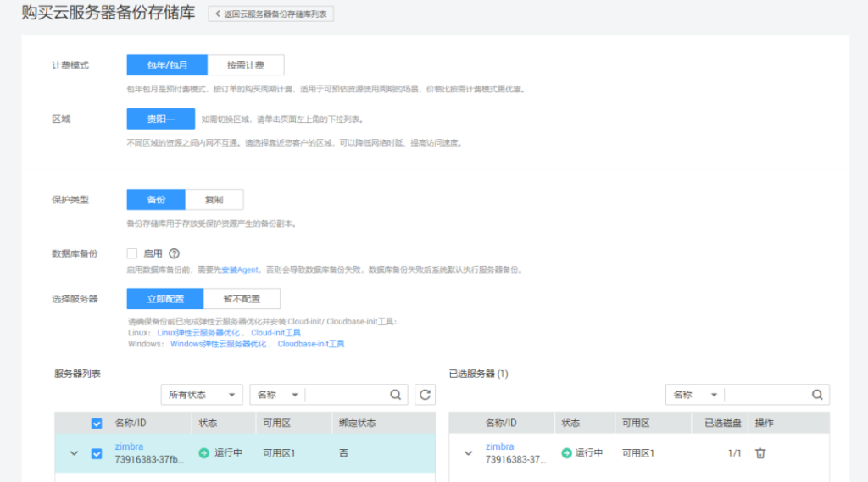Select 立即配置 server option

tap(165, 299)
